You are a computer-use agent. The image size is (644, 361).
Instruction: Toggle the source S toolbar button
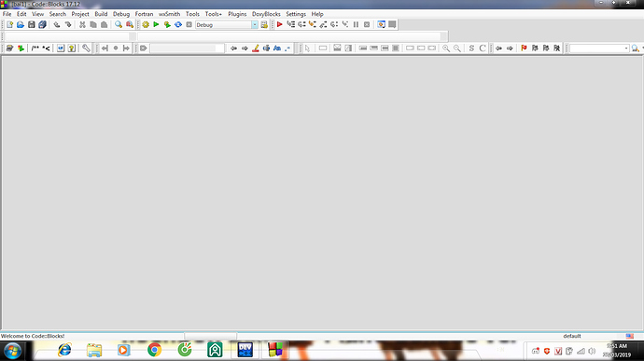[471, 49]
